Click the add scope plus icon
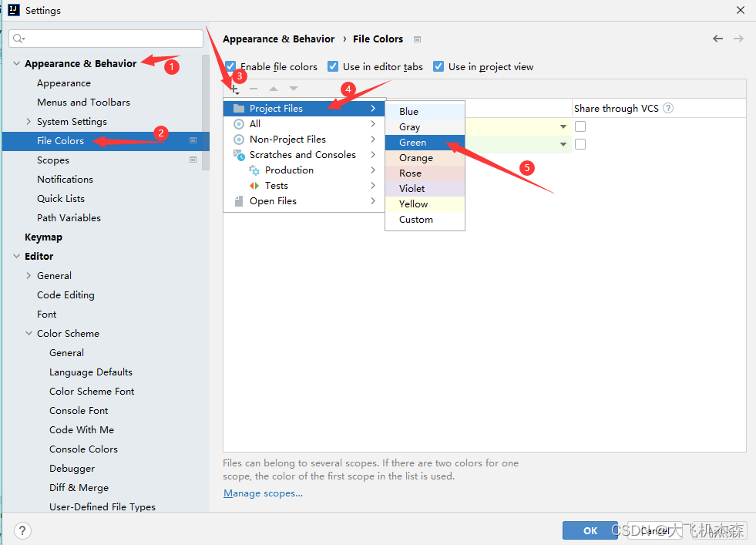This screenshot has width=756, height=545. coord(234,89)
